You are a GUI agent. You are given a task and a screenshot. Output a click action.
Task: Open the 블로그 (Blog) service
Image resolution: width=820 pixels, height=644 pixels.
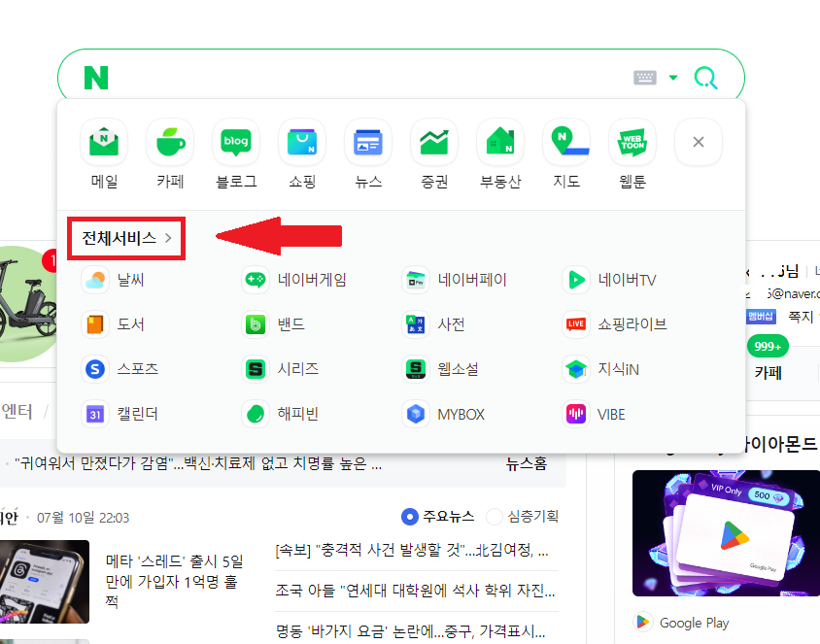(x=236, y=142)
